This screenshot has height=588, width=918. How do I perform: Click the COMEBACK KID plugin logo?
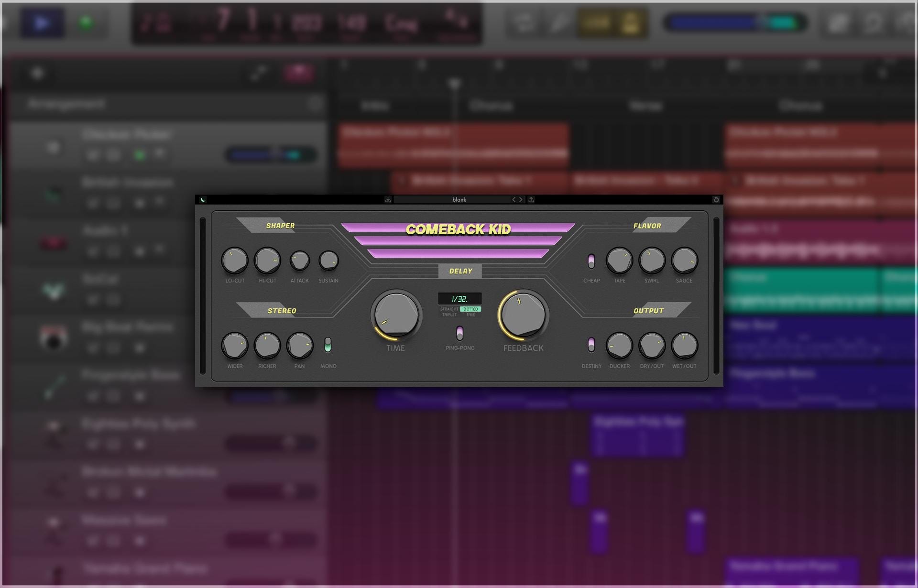tap(458, 229)
